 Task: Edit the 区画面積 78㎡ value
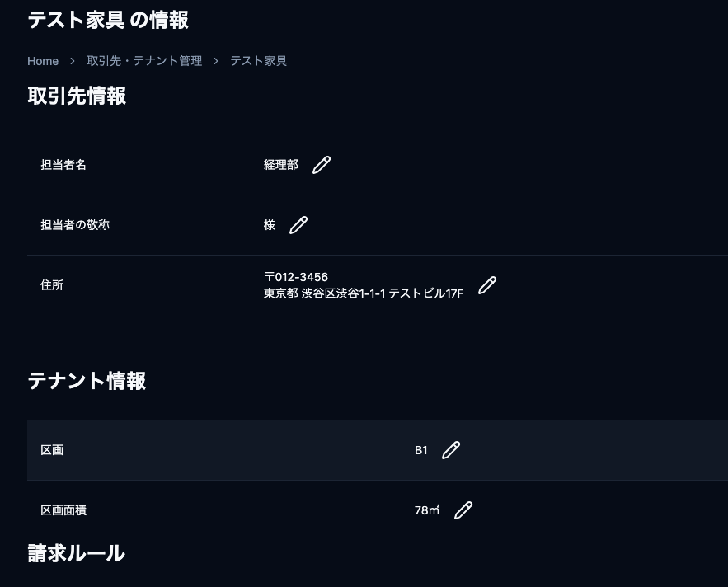point(463,510)
